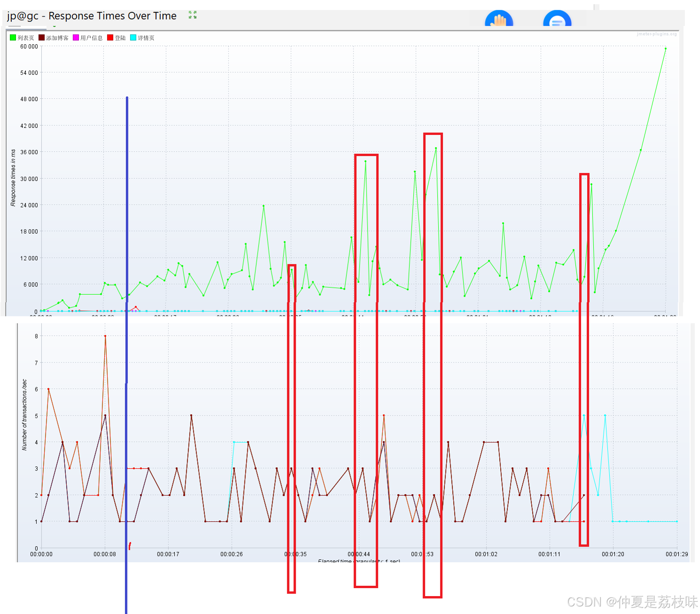700x614 pixels.
Task: Click the y-axis label 8 in lower chart
Action: [x=36, y=336]
